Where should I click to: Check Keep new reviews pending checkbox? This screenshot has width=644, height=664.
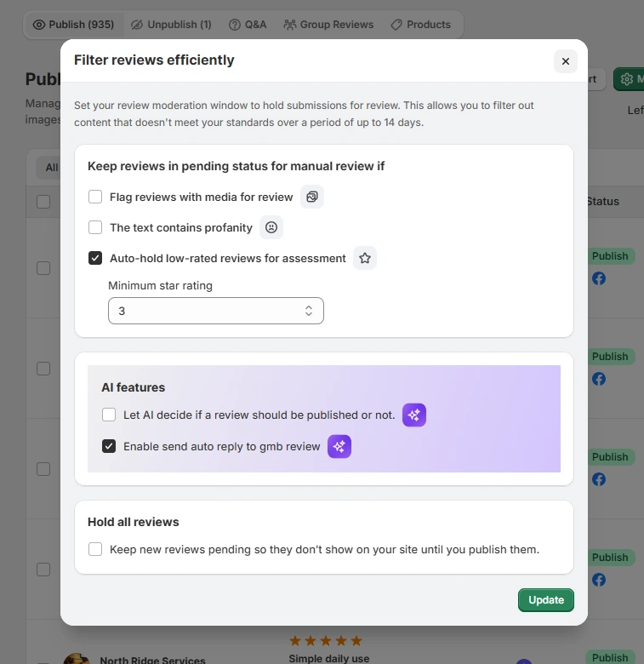[x=95, y=549]
